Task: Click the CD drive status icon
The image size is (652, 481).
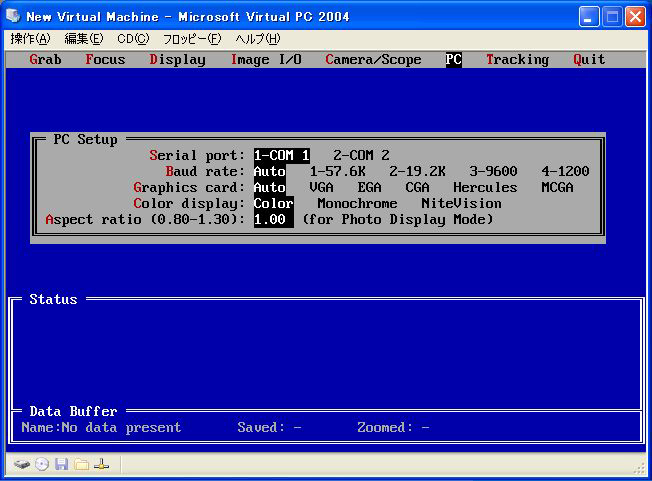Action: click(x=42, y=464)
